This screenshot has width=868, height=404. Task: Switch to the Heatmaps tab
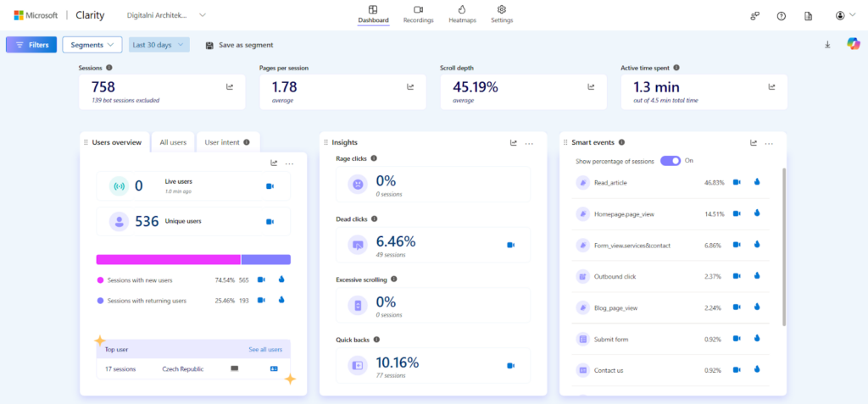[462, 14]
